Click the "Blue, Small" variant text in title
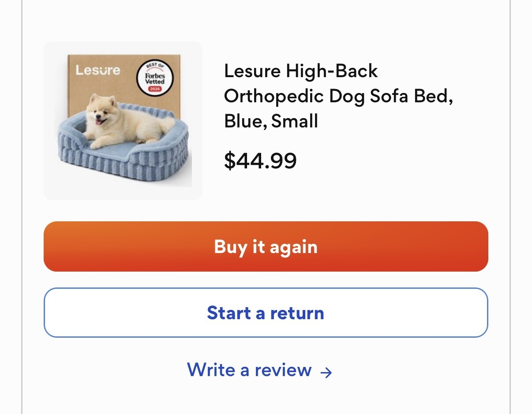The width and height of the screenshot is (532, 414). 271,121
